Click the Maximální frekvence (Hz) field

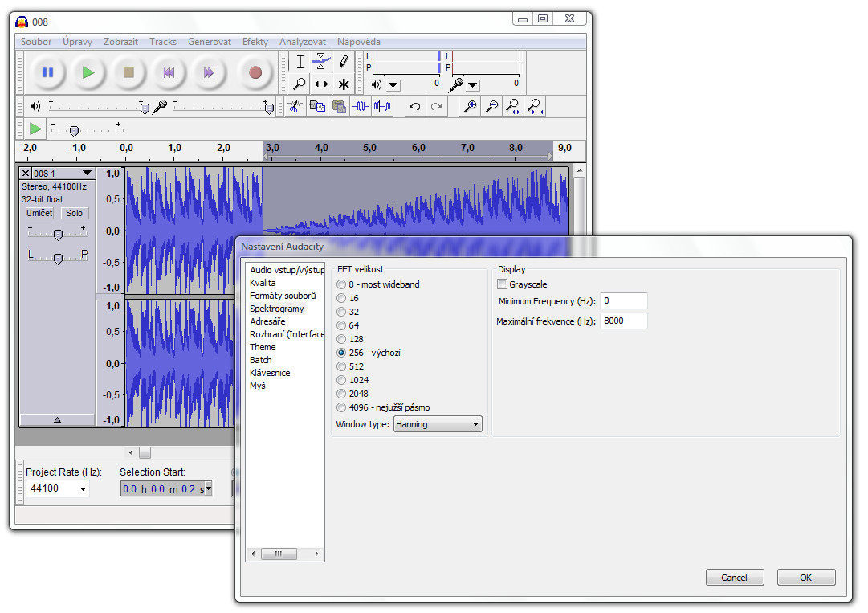623,321
